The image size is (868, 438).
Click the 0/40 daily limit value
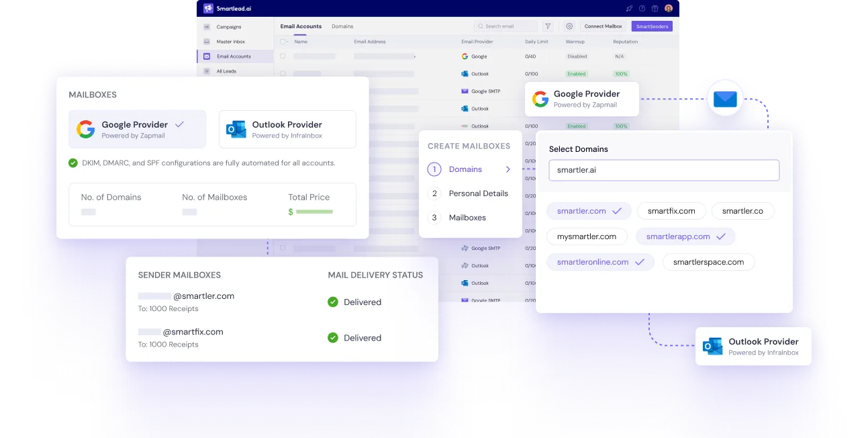pos(530,56)
